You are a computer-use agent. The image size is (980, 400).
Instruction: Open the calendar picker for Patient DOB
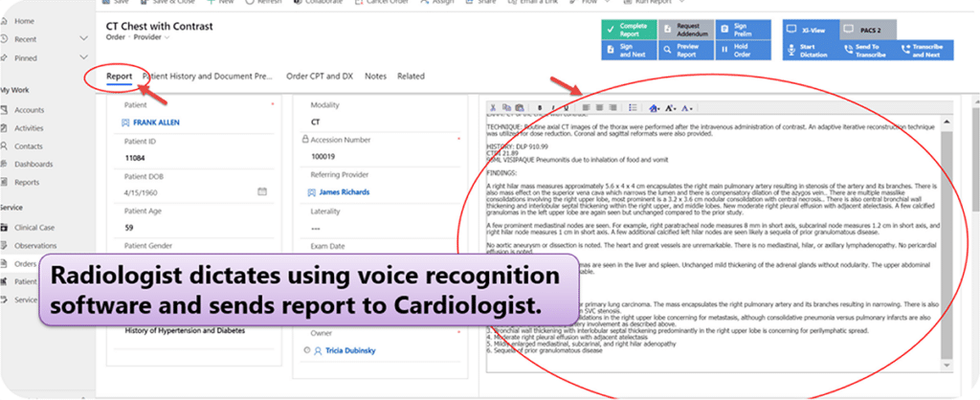tap(262, 191)
